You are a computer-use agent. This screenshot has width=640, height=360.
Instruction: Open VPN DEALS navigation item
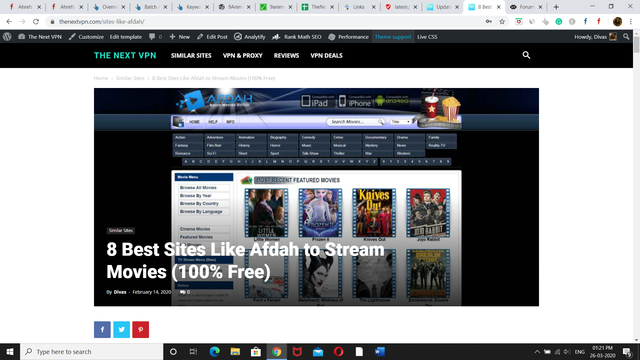click(x=326, y=56)
